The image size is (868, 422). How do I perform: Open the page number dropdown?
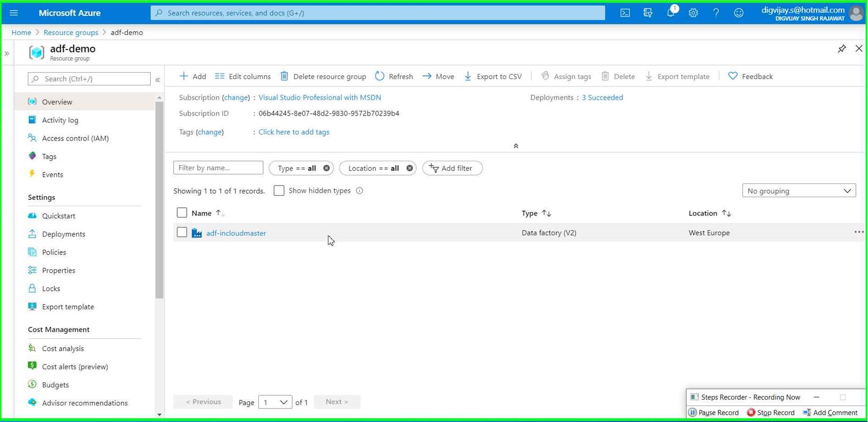tap(275, 402)
